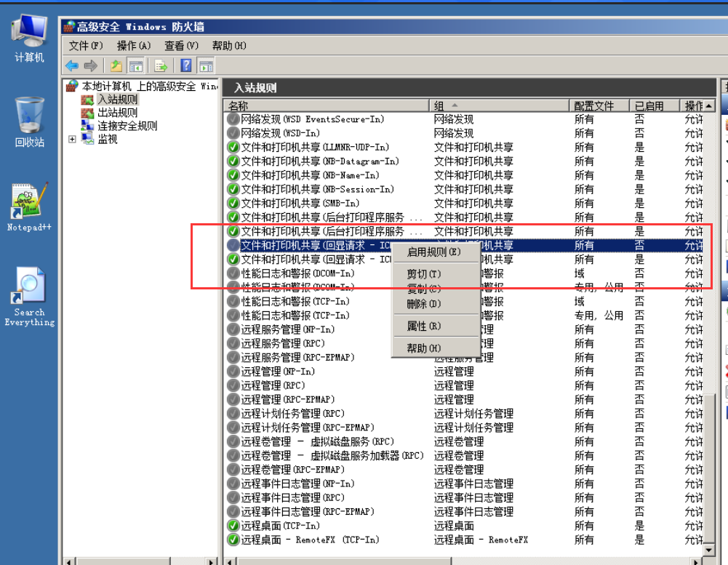Select 文件和打印机共享 (NB-Name-In) rule row
Image resolution: width=728 pixels, height=565 pixels.
point(464,175)
